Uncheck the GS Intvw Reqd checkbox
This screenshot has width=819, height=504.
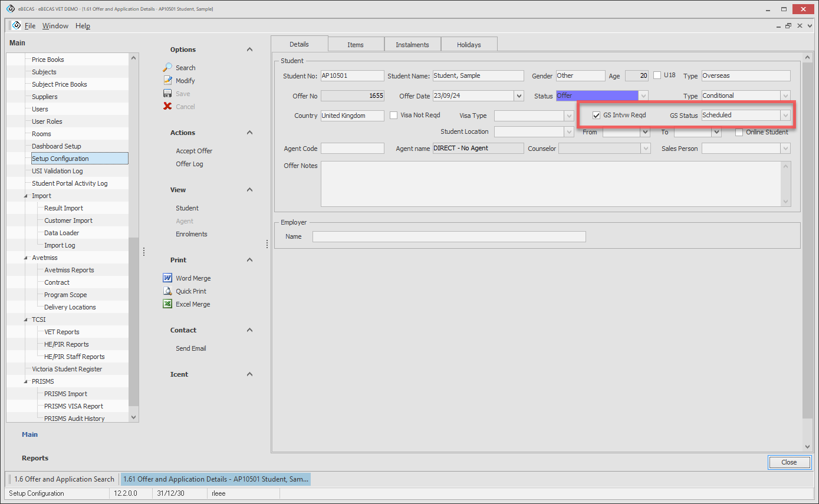click(596, 116)
